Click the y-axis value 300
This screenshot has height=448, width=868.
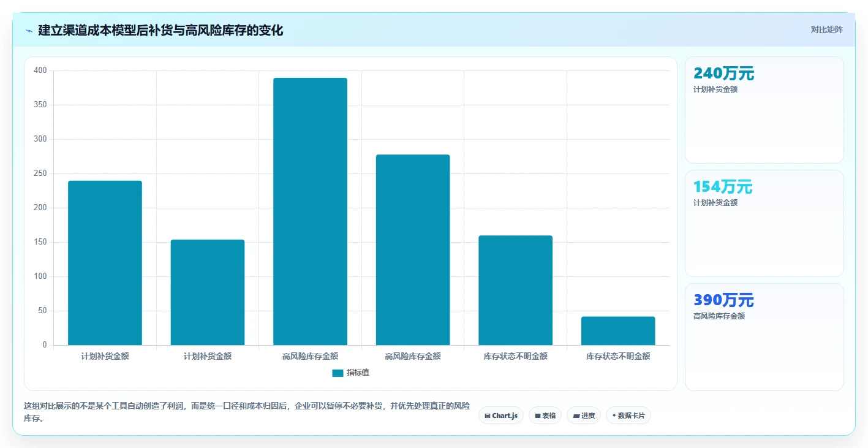[40, 139]
